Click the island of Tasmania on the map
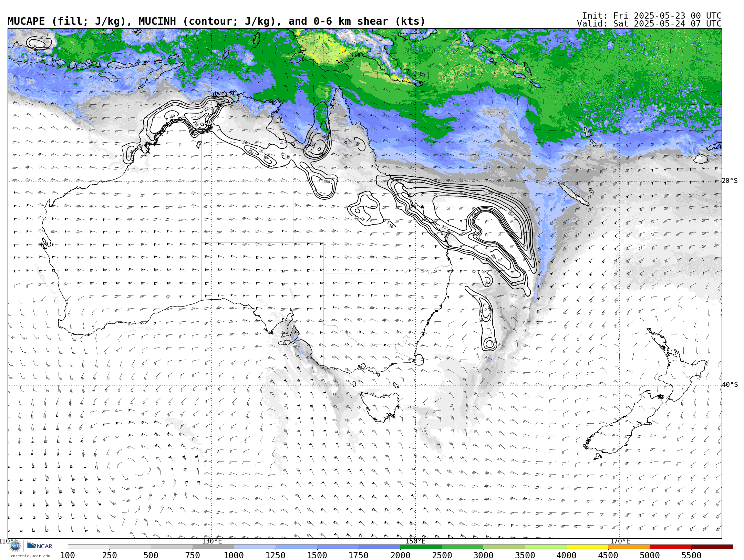This screenshot has height=560, width=744. [x=380, y=407]
